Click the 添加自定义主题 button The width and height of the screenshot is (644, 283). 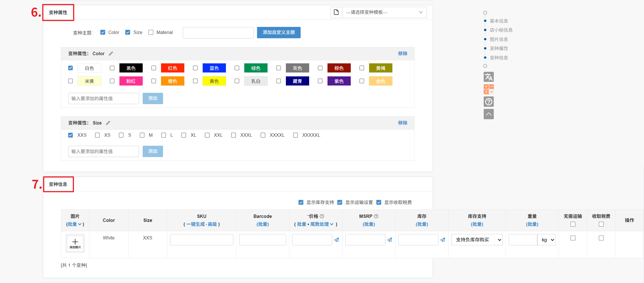(x=279, y=32)
